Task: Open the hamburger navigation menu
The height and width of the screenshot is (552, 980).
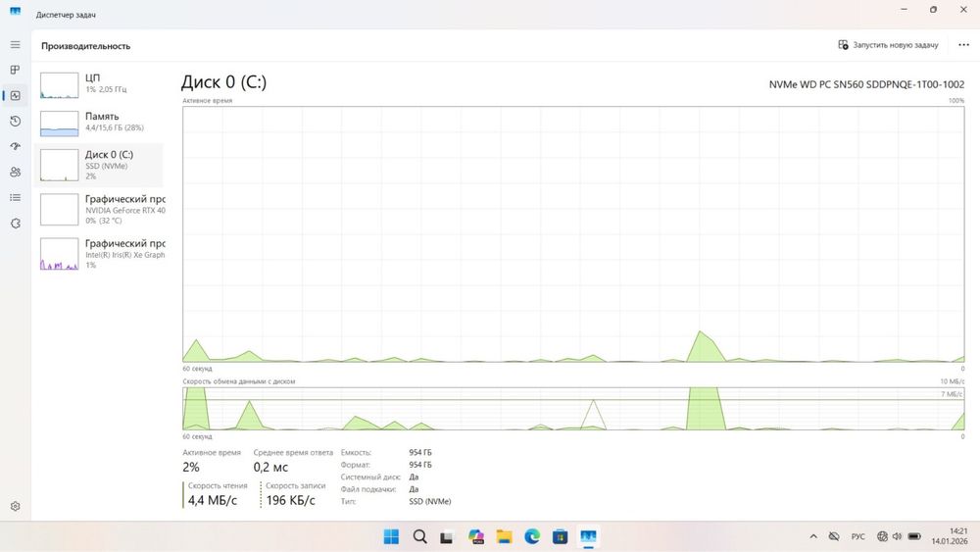Action: [x=15, y=45]
